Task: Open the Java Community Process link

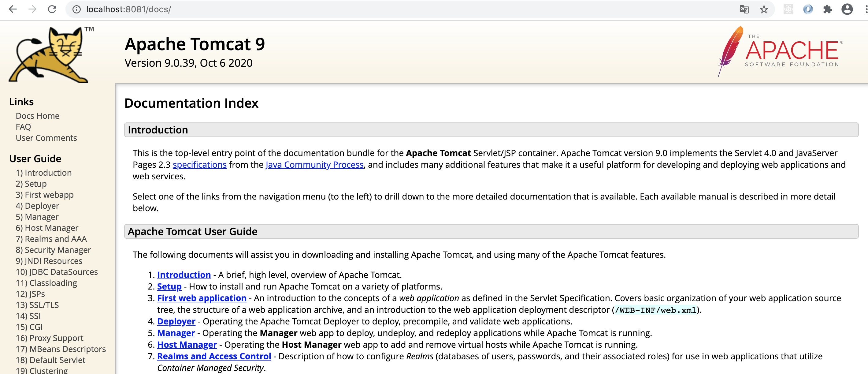Action: tap(314, 165)
